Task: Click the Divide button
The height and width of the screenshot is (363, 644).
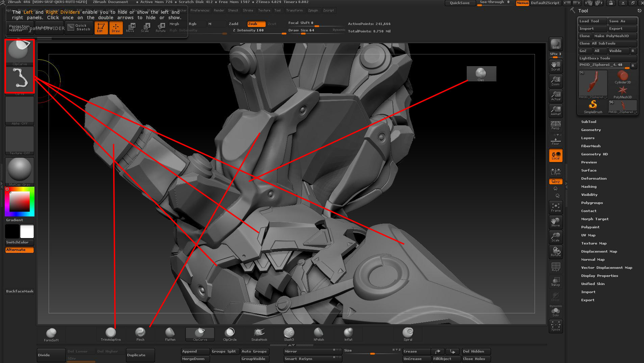Action: 51,355
